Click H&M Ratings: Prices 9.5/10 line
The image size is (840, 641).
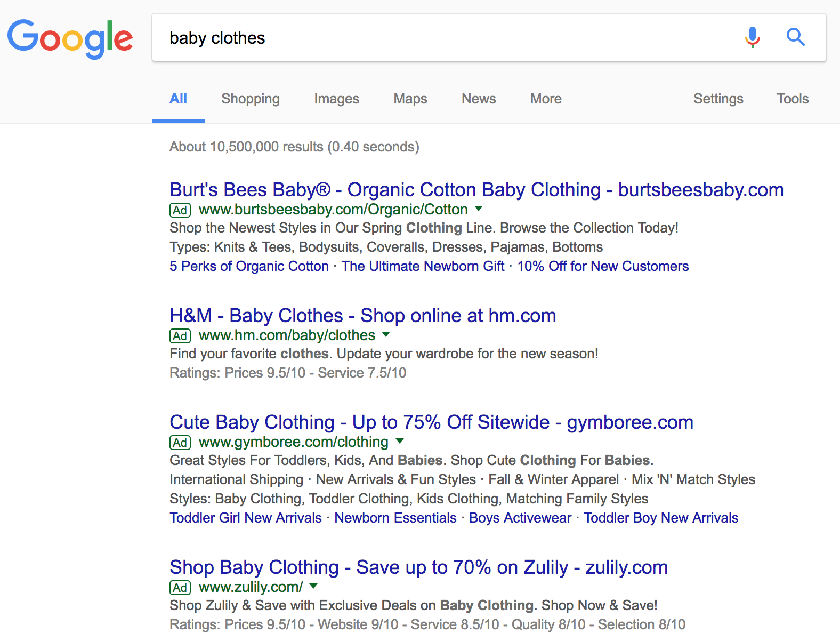pos(288,373)
